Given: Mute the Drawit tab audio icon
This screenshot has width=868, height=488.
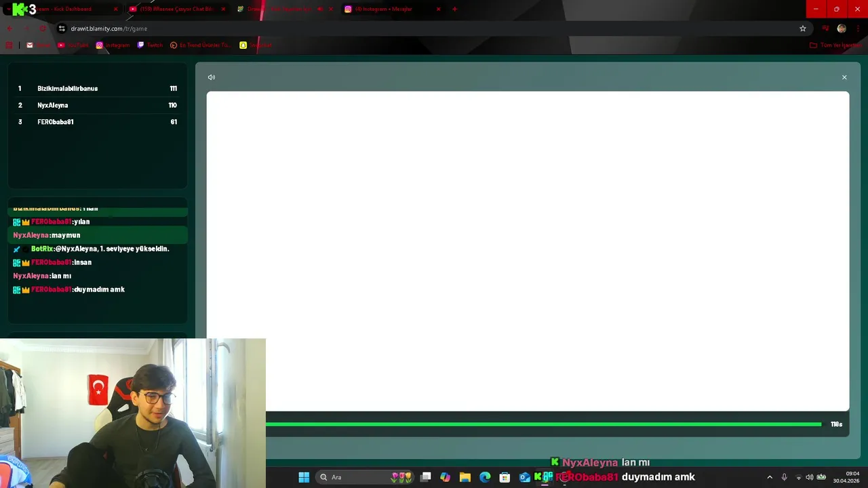Looking at the screenshot, I should 320,9.
